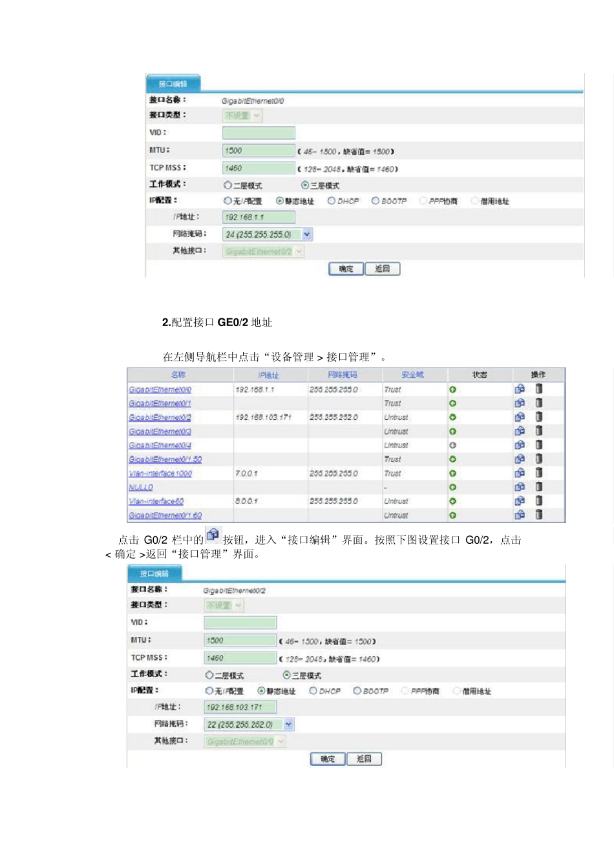Screen dimensions: 614x868
Task: Click trash icon for Vlan-interface1000 row
Action: (x=538, y=473)
